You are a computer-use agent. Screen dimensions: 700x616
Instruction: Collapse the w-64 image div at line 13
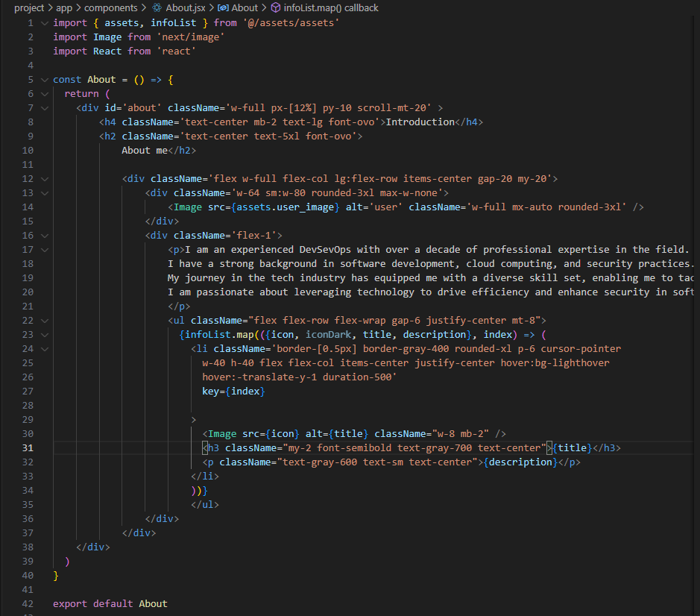[45, 193]
